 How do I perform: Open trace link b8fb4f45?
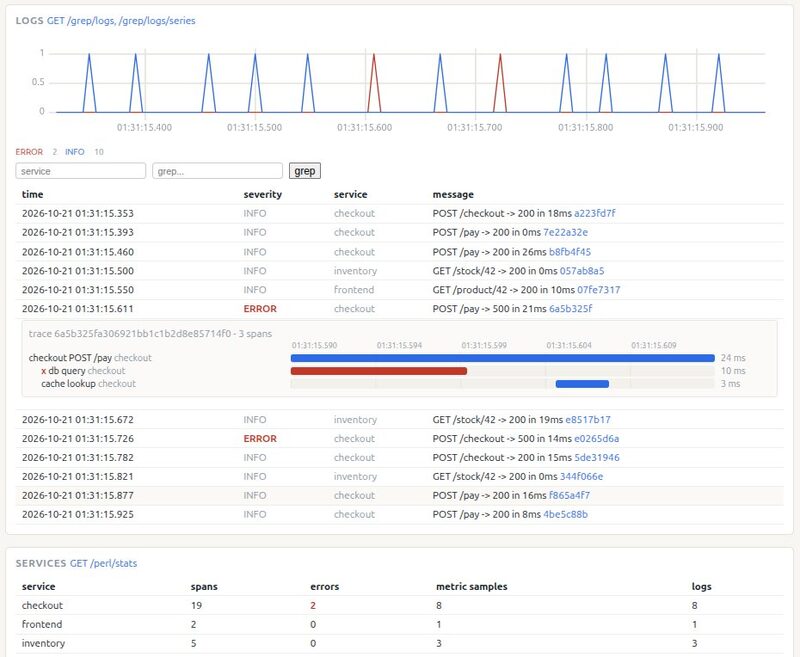click(x=570, y=252)
